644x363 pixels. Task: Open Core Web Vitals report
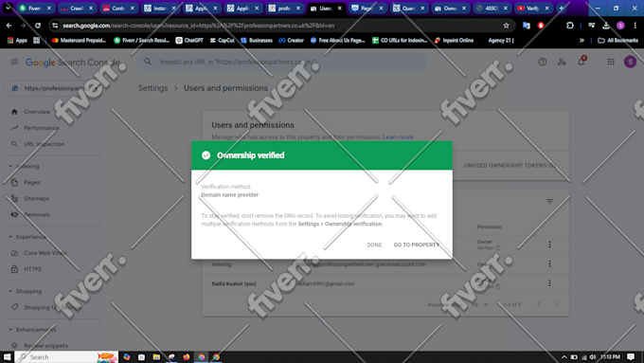click(45, 253)
